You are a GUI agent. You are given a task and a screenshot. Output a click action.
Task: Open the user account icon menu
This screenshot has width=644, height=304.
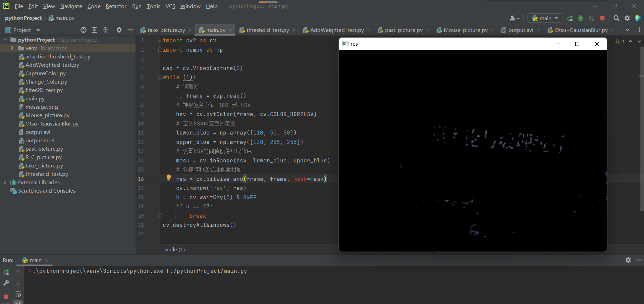(x=514, y=18)
